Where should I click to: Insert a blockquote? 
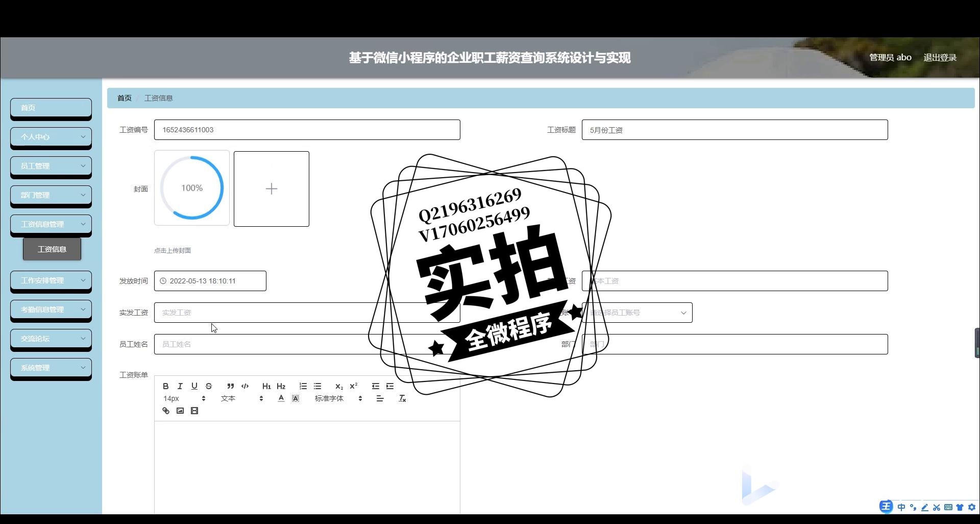tap(230, 386)
